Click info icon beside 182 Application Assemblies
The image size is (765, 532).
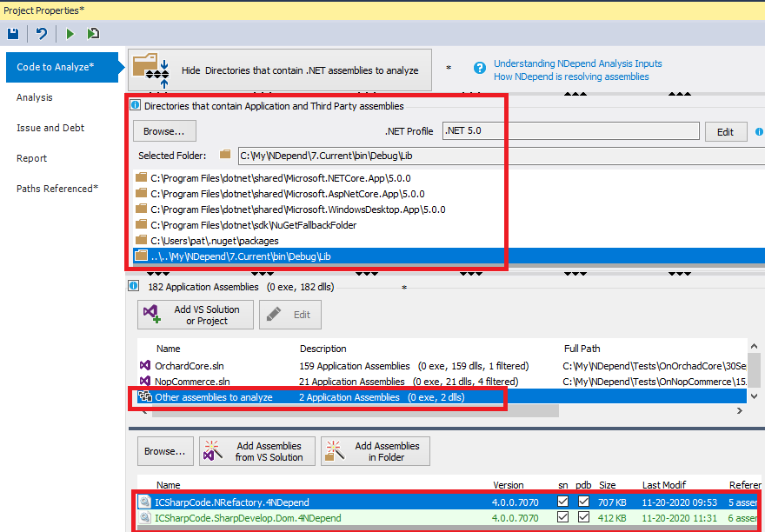[x=134, y=286]
